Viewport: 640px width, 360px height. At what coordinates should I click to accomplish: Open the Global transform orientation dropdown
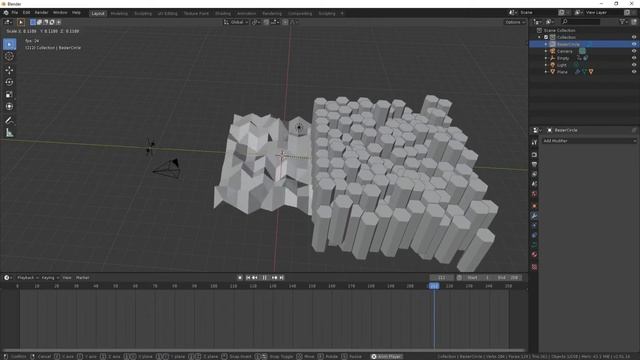click(236, 22)
